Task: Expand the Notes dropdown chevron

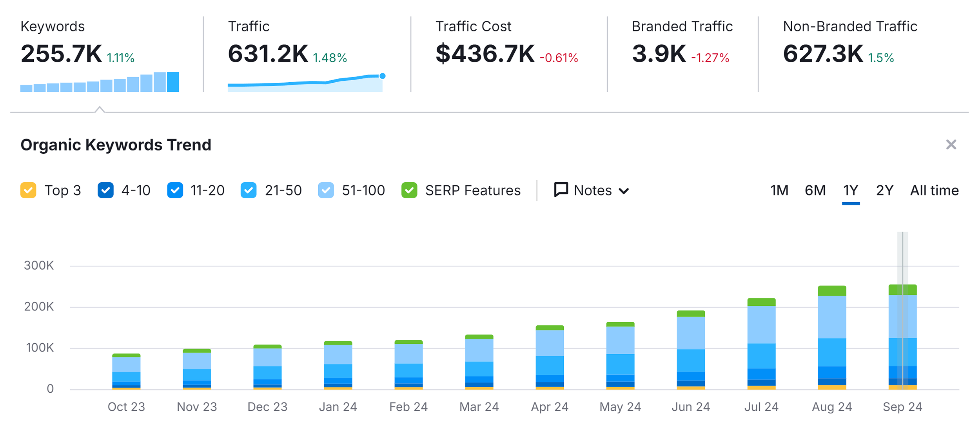Action: tap(624, 191)
